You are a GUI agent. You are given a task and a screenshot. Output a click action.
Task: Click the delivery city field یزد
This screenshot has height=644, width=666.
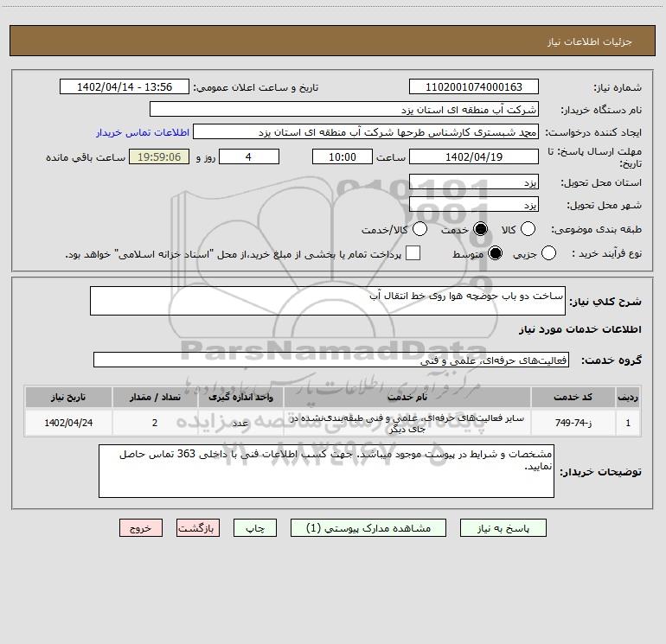coord(474,205)
